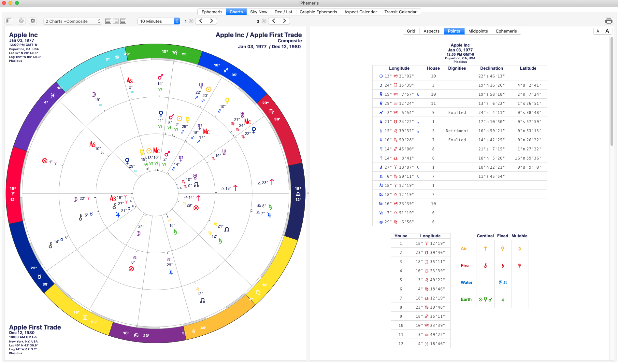Select the third list layout icon
618x364 pixels.
(123, 21)
